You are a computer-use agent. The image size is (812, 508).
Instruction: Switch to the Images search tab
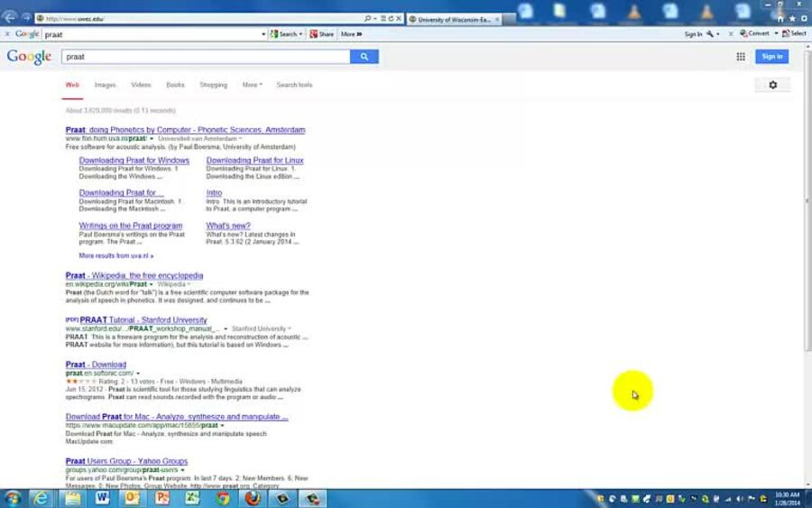coord(105,85)
